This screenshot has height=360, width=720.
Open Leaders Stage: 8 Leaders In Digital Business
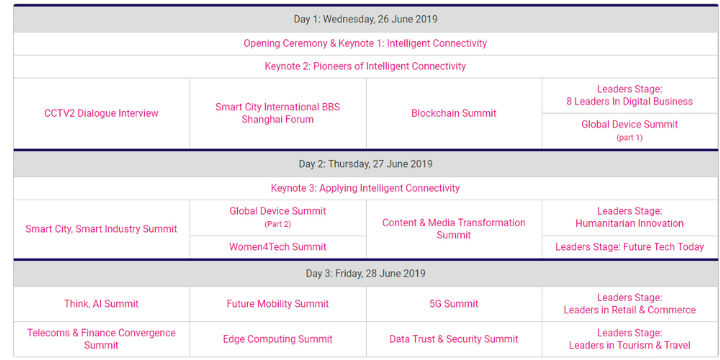(630, 96)
